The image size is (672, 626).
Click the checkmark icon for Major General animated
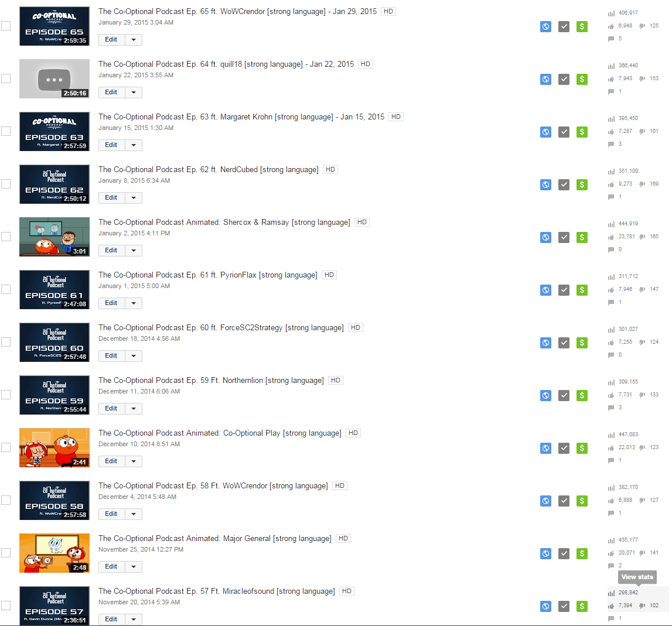(x=564, y=553)
